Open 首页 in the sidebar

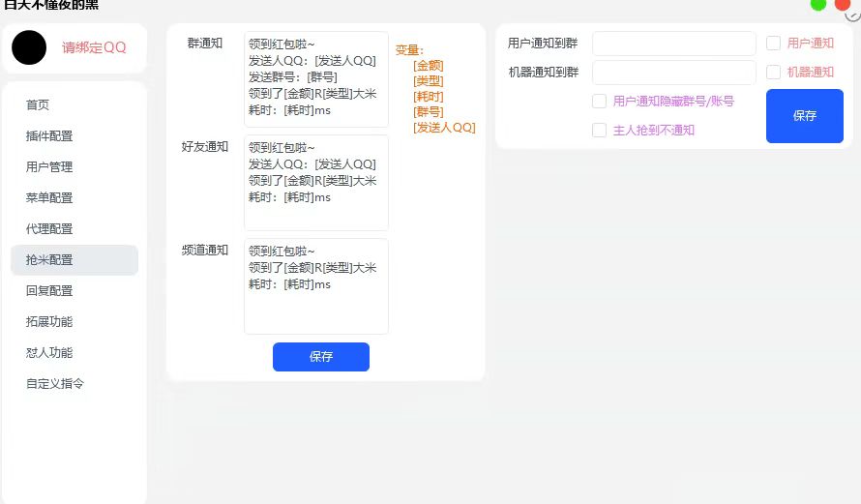(x=38, y=105)
